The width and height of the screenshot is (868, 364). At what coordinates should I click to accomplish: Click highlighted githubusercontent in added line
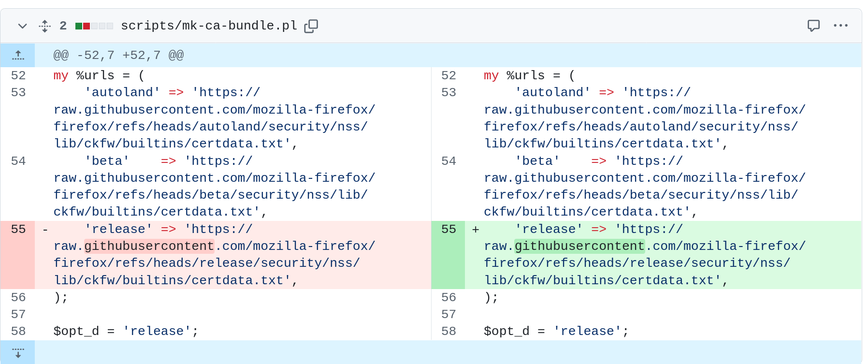tap(579, 246)
